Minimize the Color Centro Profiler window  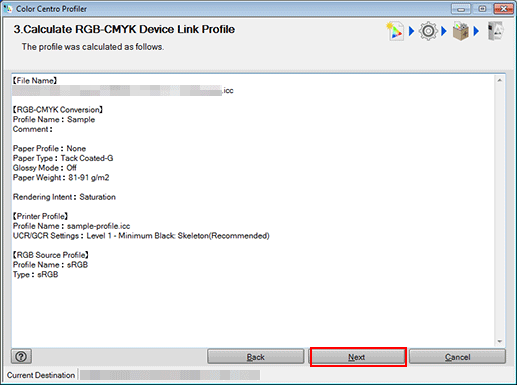[461, 9]
